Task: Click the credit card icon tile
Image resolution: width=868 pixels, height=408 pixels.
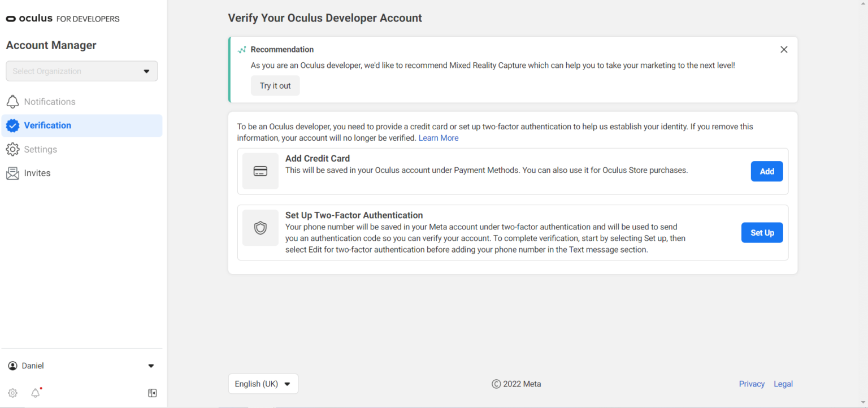Action: coord(260,171)
